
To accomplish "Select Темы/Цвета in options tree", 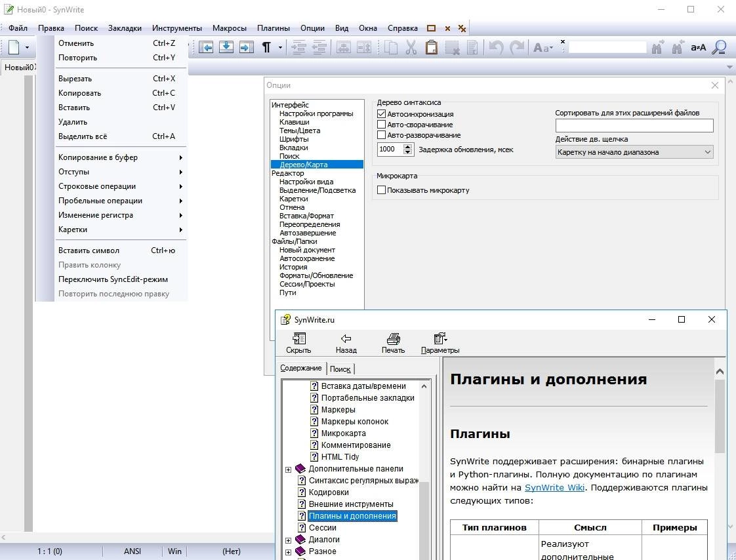I will pos(300,130).
